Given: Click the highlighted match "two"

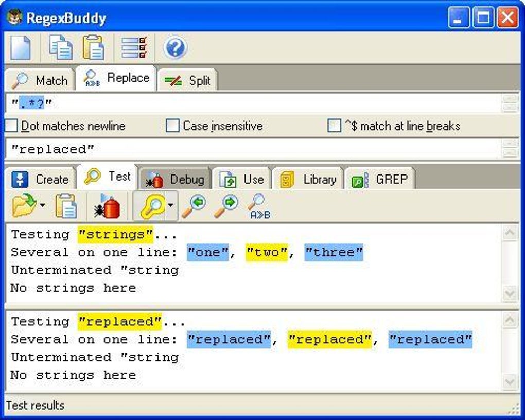Looking at the screenshot, I should (267, 252).
